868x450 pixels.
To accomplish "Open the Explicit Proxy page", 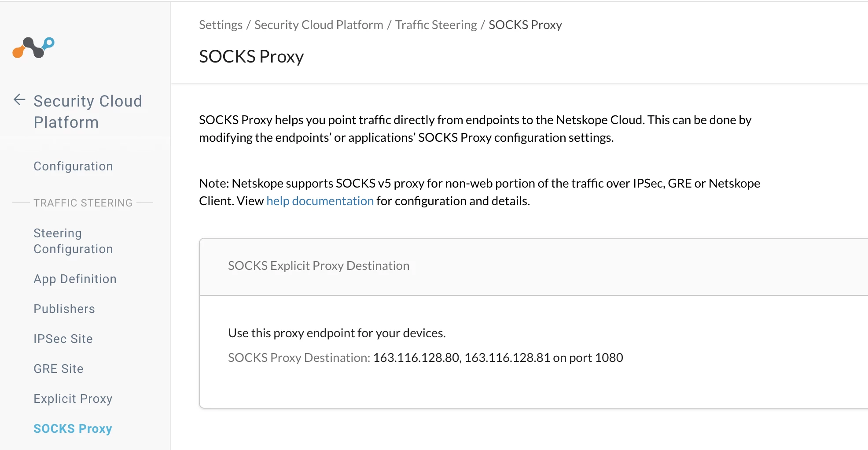I will pyautogui.click(x=73, y=398).
